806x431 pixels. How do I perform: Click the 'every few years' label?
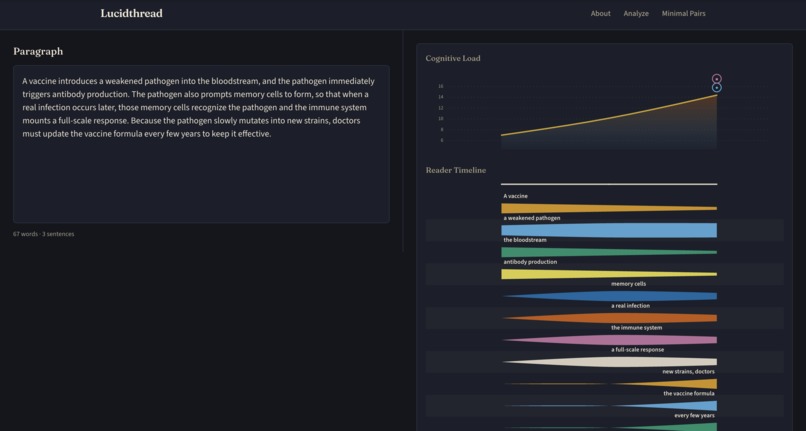tap(694, 416)
